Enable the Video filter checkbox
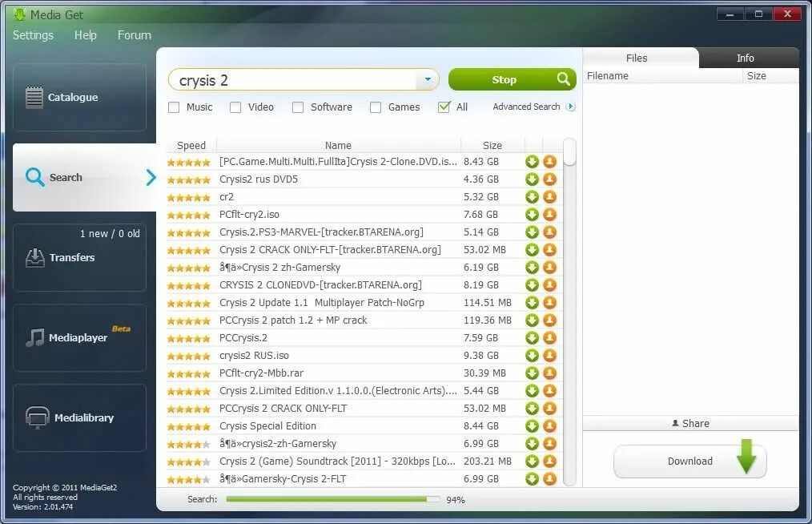The width and height of the screenshot is (812, 524). (235, 107)
